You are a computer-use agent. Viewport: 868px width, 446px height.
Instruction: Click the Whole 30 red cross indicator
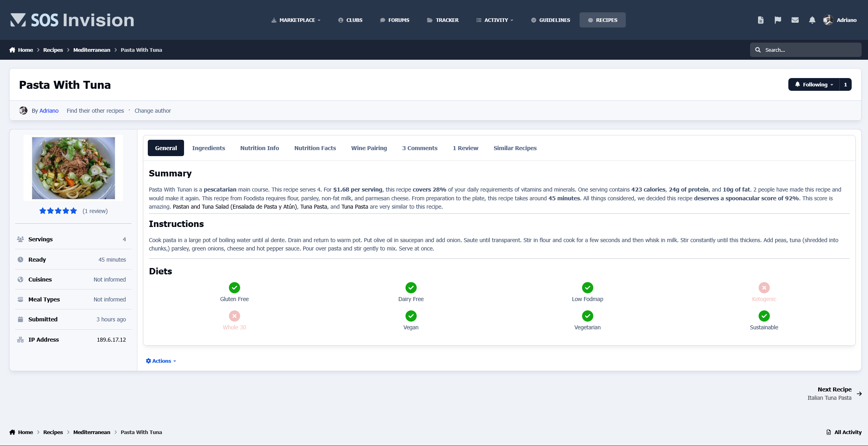tap(234, 316)
